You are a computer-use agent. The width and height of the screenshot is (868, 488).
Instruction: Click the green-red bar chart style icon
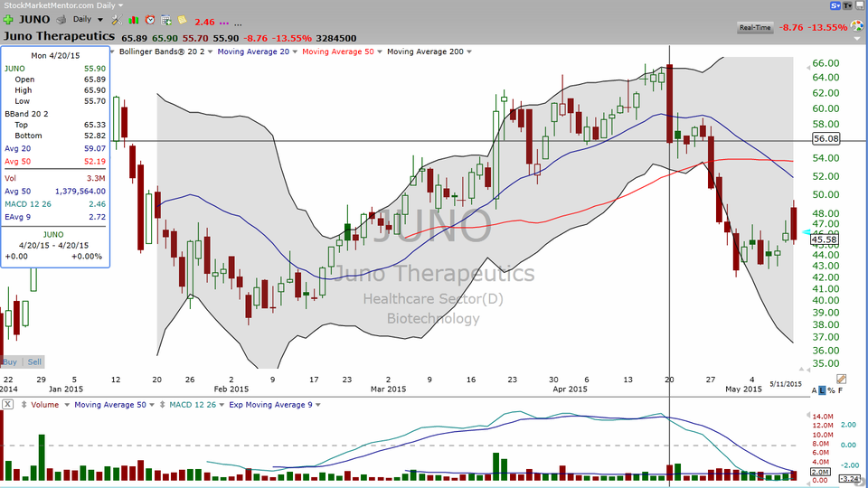pyautogui.click(x=134, y=20)
